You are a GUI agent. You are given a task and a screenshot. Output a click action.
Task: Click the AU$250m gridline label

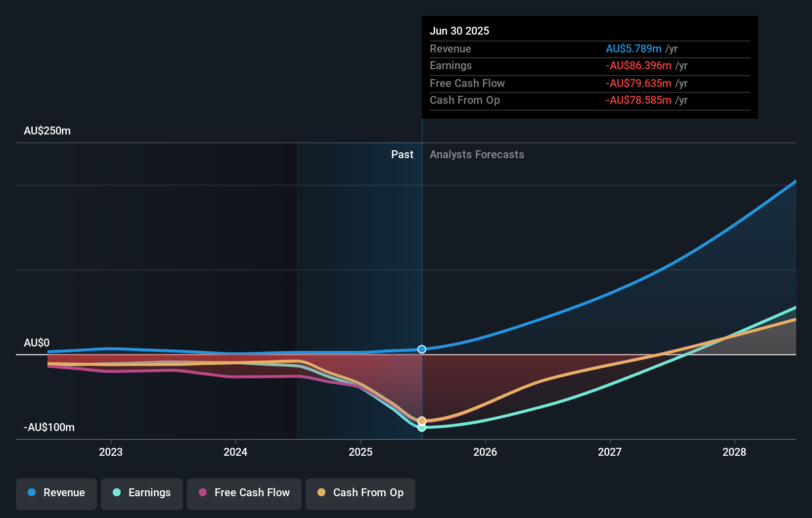point(47,130)
